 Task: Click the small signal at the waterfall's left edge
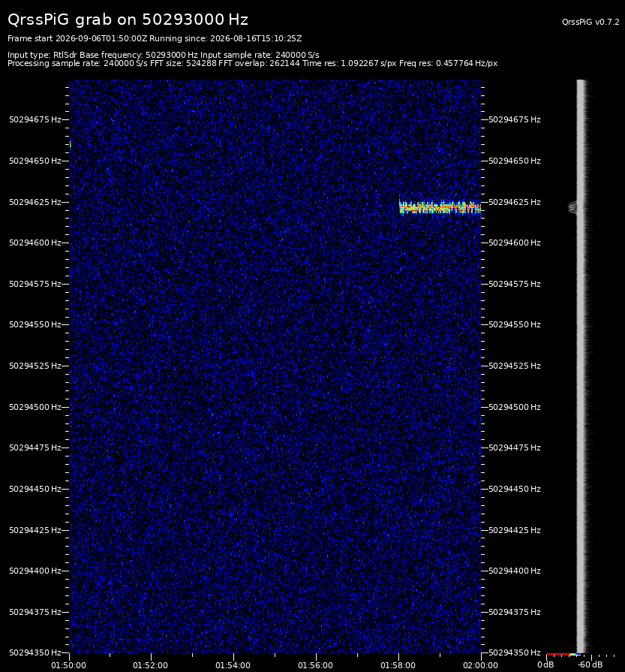[x=71, y=145]
